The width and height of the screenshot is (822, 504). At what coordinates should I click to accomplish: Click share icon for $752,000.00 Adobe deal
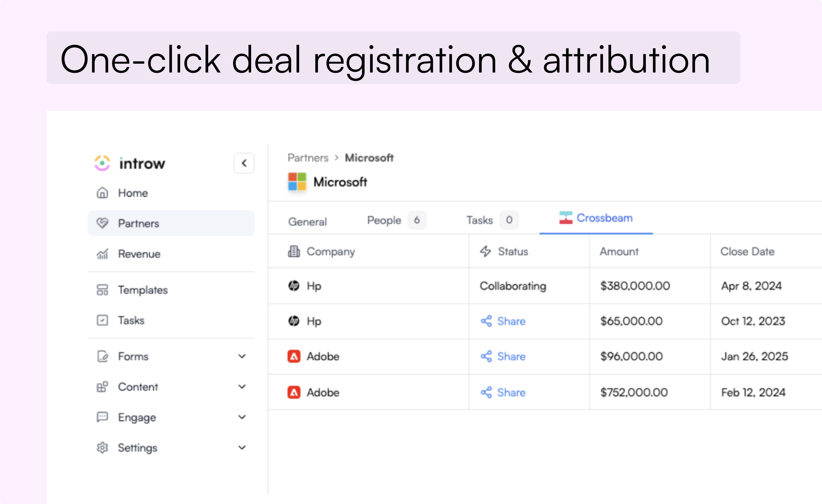coord(486,392)
